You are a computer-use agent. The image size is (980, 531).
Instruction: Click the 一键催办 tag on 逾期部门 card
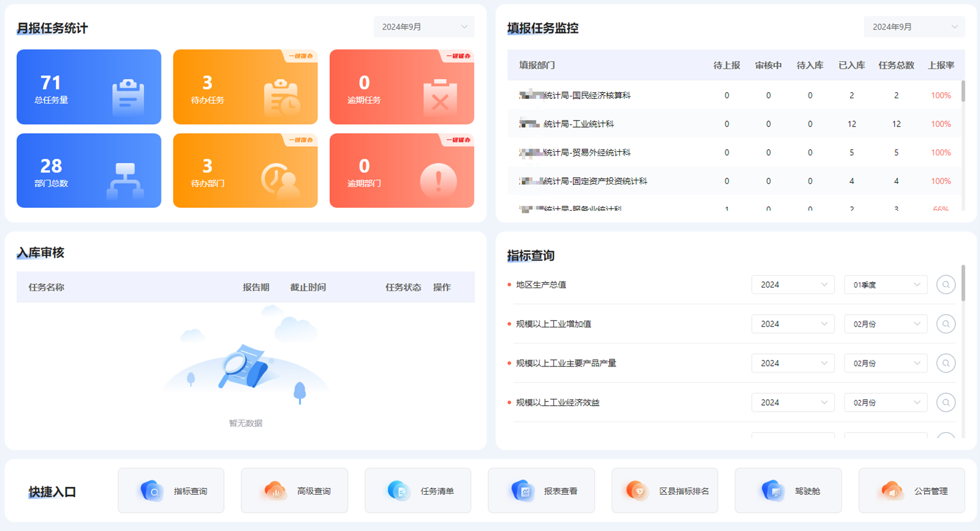[457, 140]
